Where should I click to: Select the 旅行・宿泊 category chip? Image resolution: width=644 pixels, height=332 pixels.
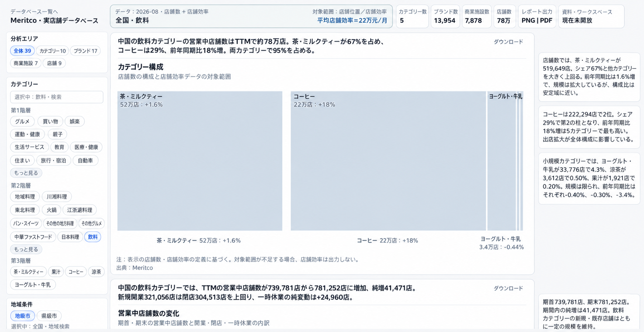click(53, 160)
